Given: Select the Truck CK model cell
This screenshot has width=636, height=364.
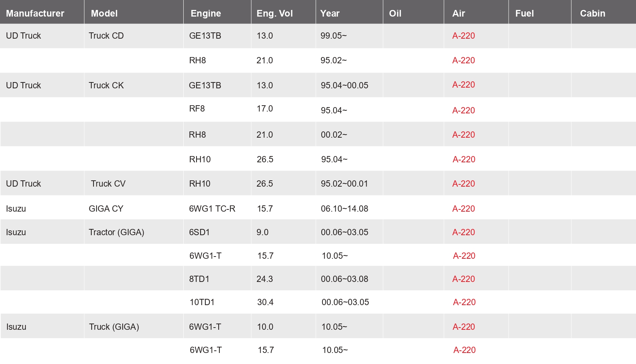Looking at the screenshot, I should tap(106, 85).
